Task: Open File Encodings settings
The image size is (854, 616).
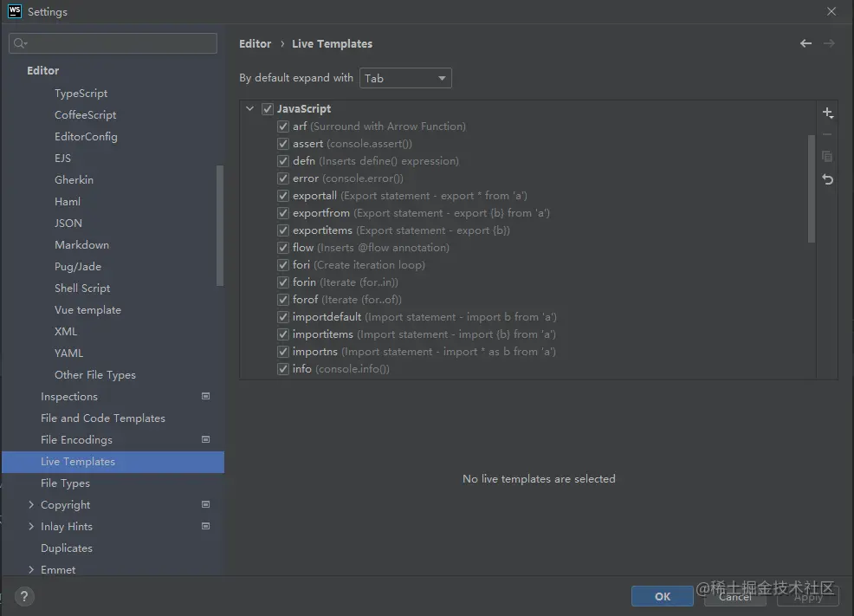Action: tap(76, 440)
